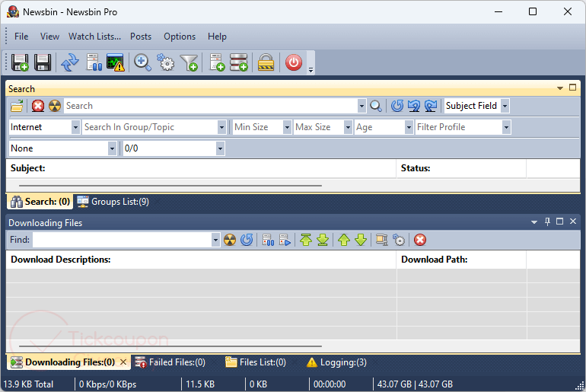Image resolution: width=586 pixels, height=392 pixels.
Task: Click into the Search text field
Action: tap(211, 106)
